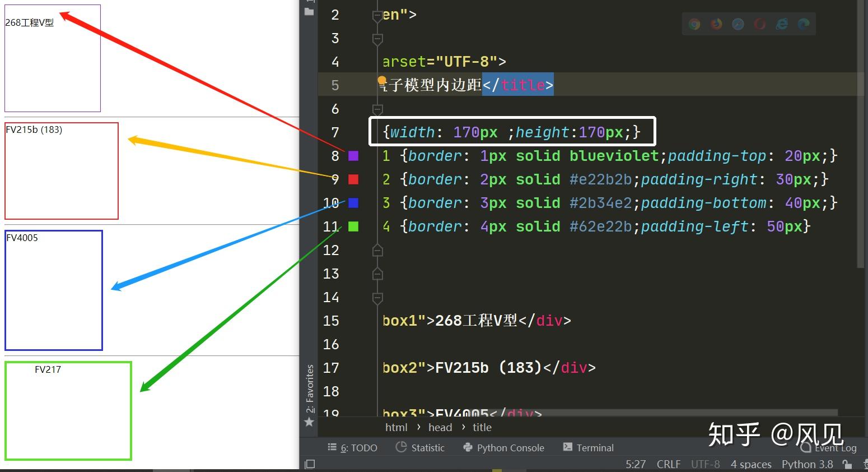Open the Terminal tool window
Viewport: 868px width, 472px height.
[588, 447]
